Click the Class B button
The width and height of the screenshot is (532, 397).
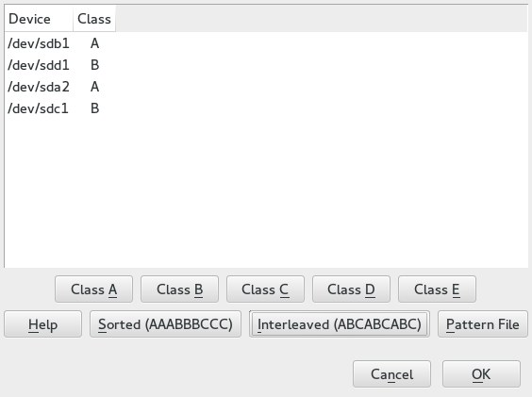tap(179, 289)
